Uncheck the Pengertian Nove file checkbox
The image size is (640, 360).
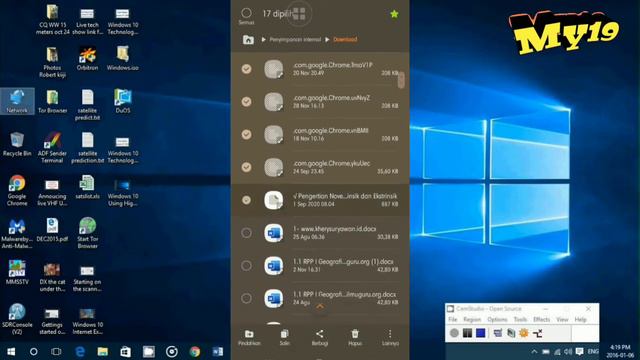pos(246,200)
